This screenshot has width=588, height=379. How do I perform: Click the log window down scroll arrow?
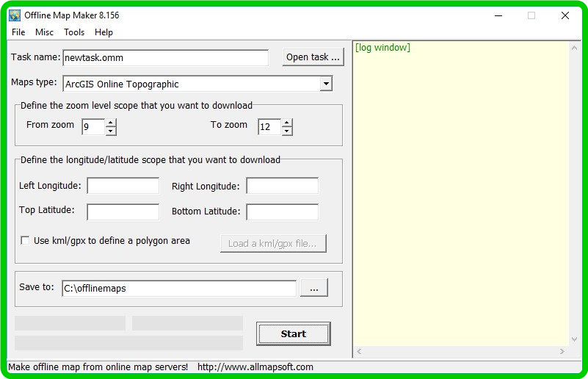tap(574, 339)
